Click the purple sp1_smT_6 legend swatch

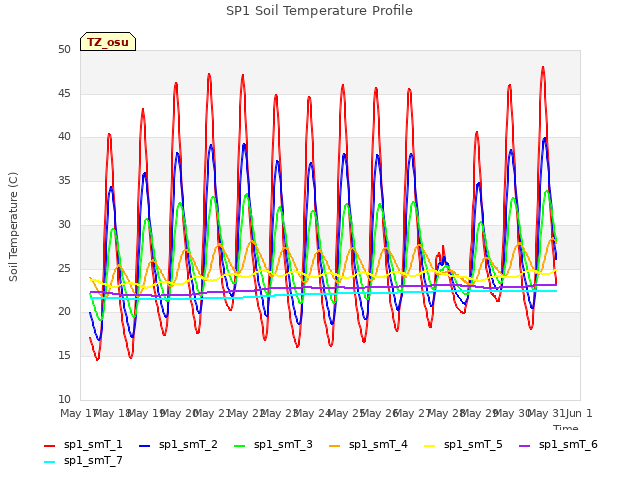524,446
